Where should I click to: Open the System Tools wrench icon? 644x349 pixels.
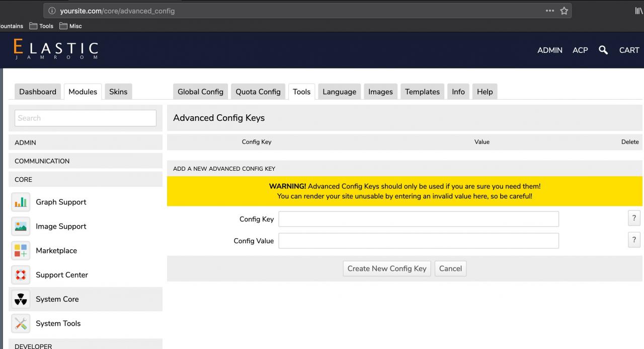pos(21,323)
